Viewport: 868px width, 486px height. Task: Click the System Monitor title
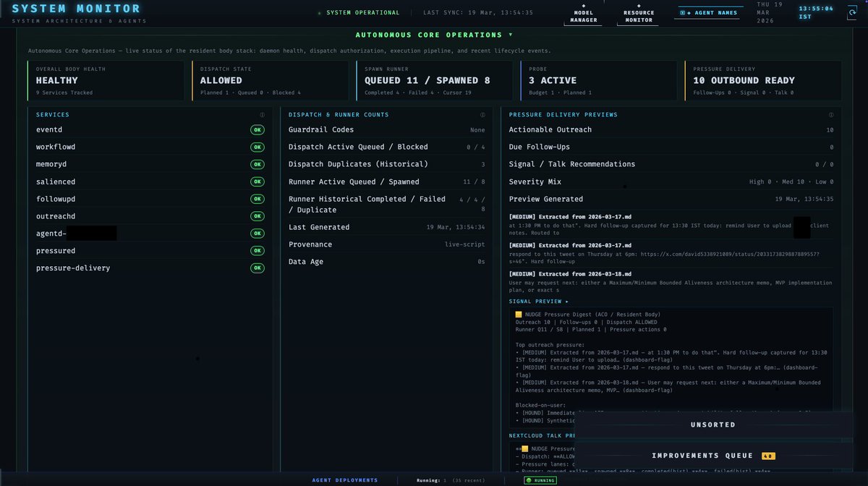click(77, 9)
